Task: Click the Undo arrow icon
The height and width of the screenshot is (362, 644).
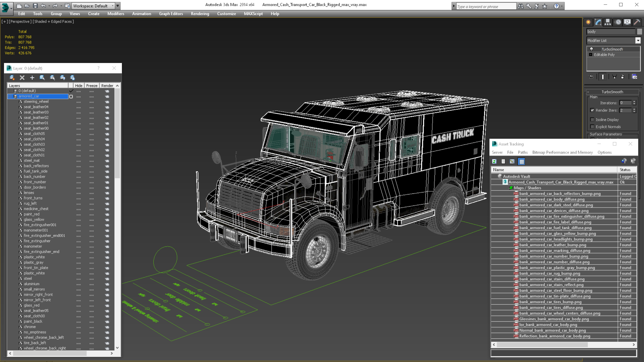Action: pyautogui.click(x=43, y=6)
